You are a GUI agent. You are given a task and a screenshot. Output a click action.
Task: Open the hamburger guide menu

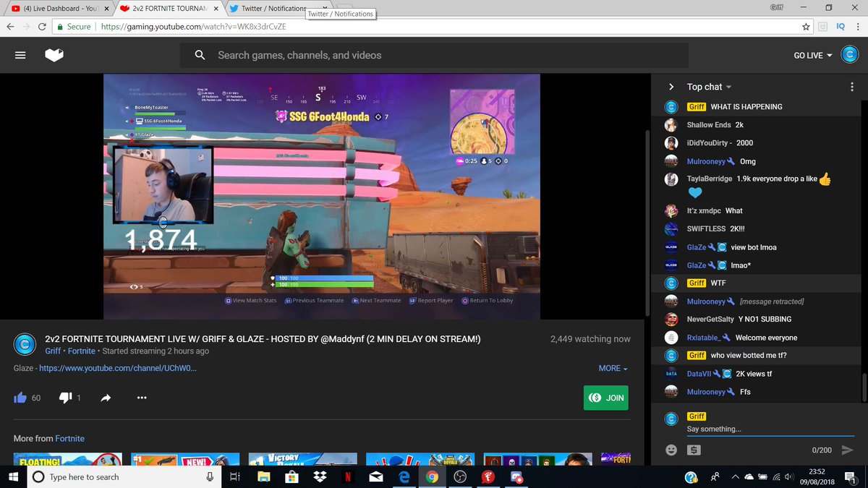[20, 55]
